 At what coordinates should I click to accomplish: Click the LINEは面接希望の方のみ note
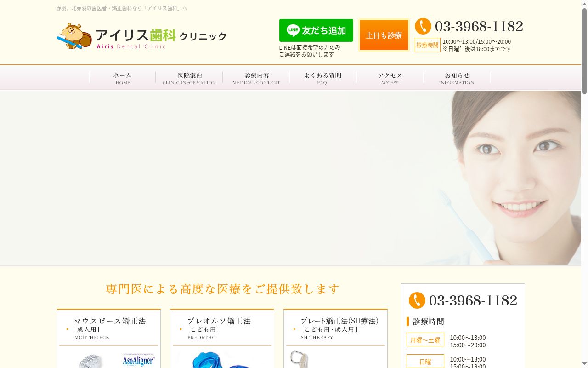pos(310,51)
